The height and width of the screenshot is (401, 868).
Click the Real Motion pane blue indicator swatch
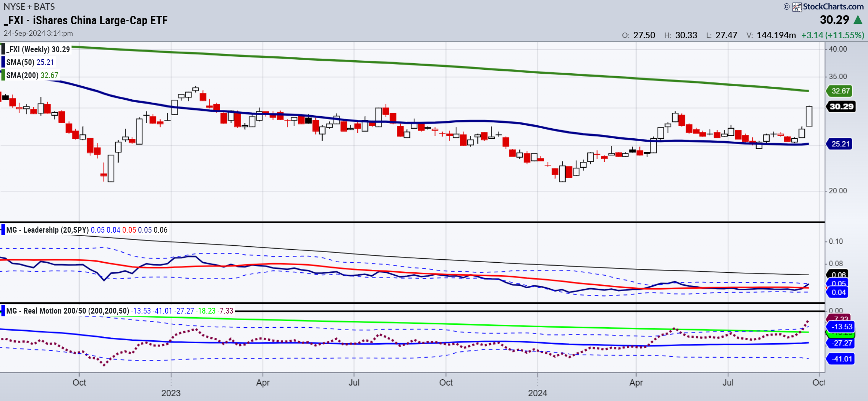pos(3,311)
